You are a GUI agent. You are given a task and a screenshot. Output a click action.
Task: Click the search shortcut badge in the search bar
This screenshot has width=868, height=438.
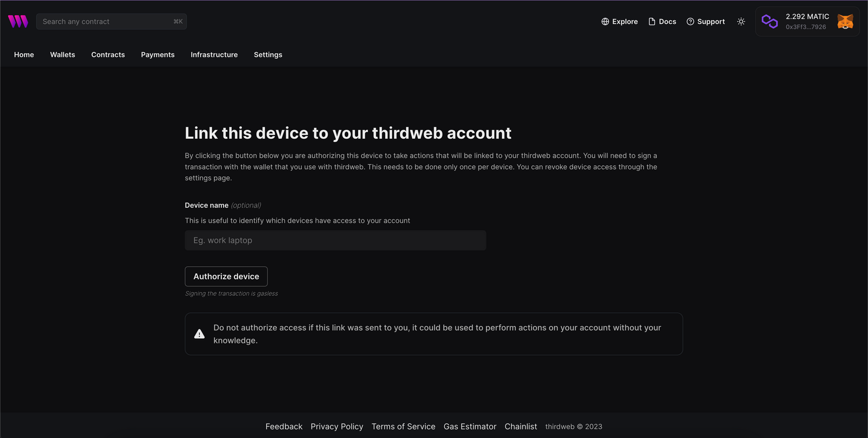pos(178,21)
